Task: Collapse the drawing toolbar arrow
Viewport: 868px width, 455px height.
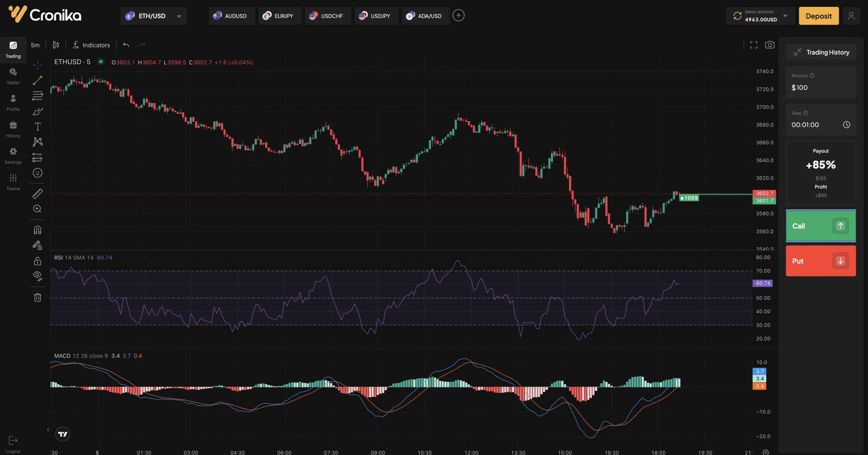Action: click(x=48, y=430)
